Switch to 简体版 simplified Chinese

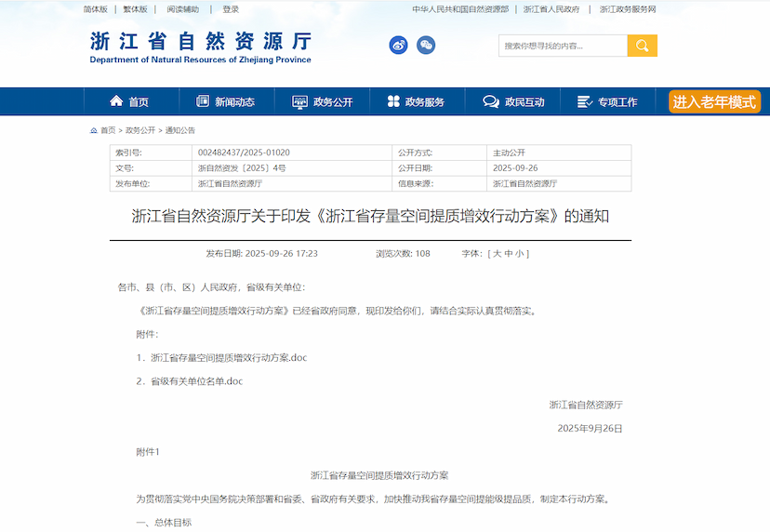[95, 9]
